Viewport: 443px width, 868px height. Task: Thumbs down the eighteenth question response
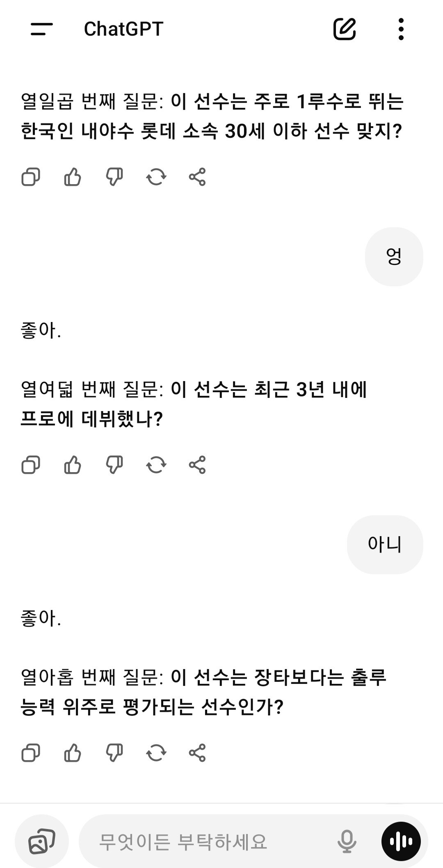[114, 465]
